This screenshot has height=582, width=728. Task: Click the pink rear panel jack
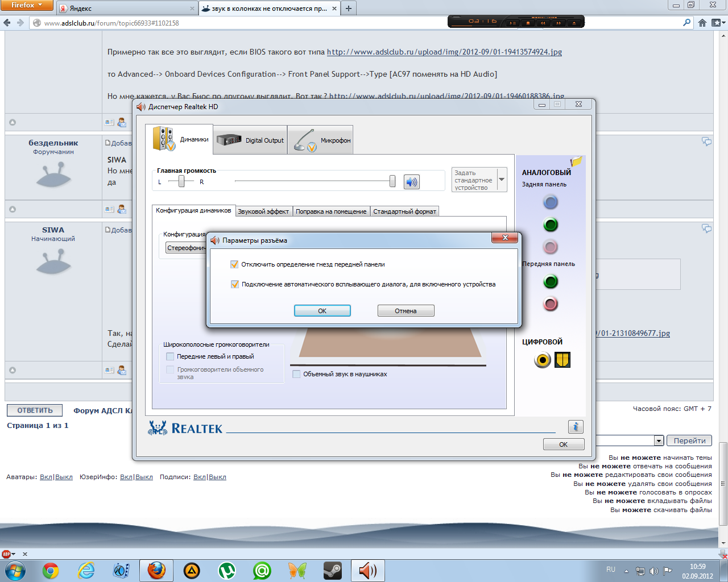[550, 247]
